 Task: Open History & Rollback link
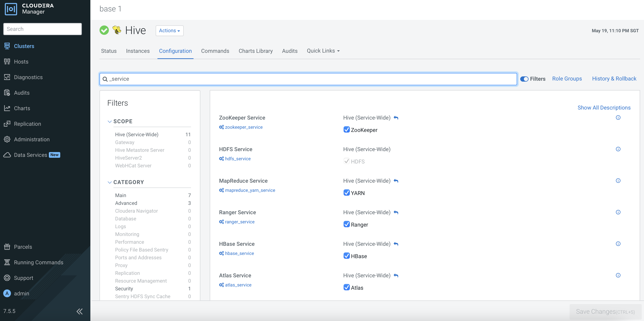point(614,79)
